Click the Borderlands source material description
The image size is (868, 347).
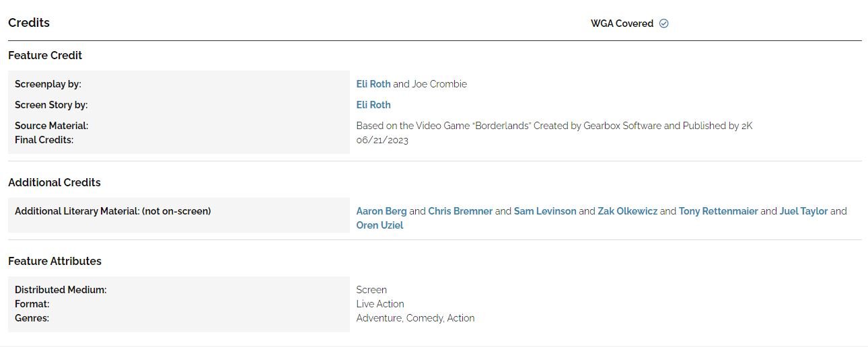[554, 126]
